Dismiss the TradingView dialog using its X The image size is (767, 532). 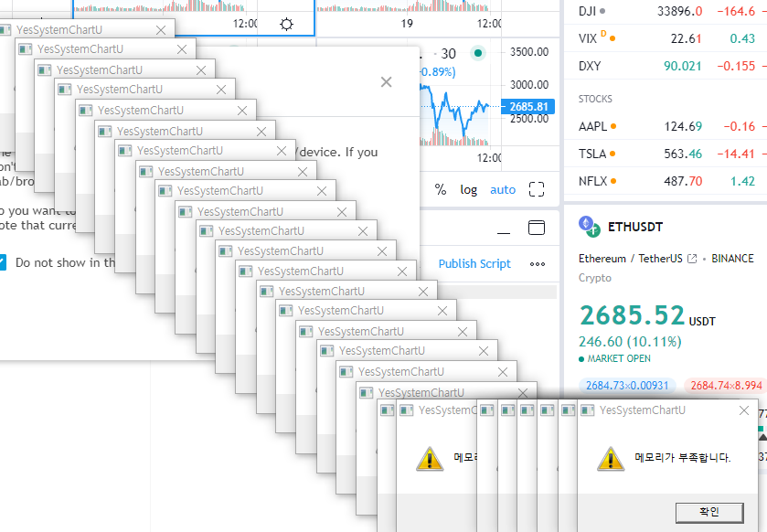click(386, 82)
